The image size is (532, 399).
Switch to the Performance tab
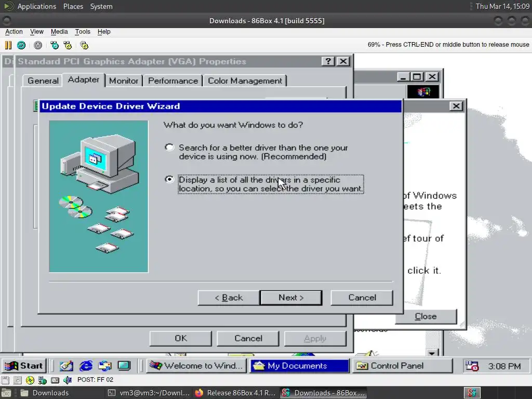pyautogui.click(x=172, y=81)
